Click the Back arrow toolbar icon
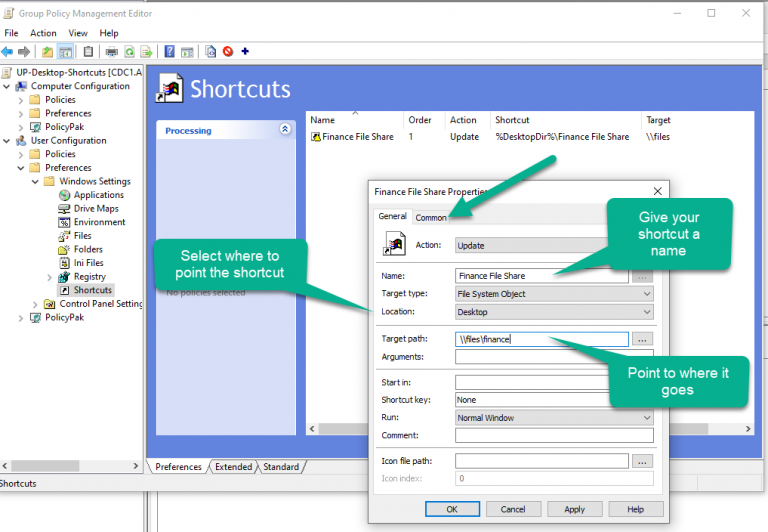This screenshot has width=768, height=532. 7,51
